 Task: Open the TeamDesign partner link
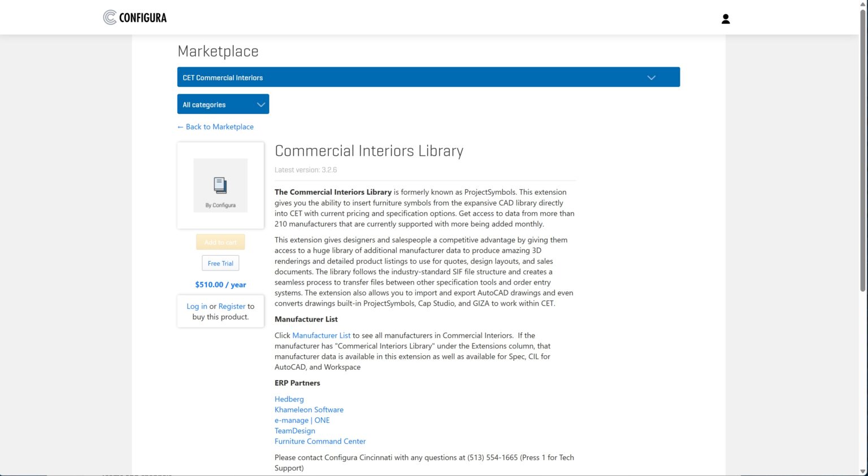tap(294, 431)
